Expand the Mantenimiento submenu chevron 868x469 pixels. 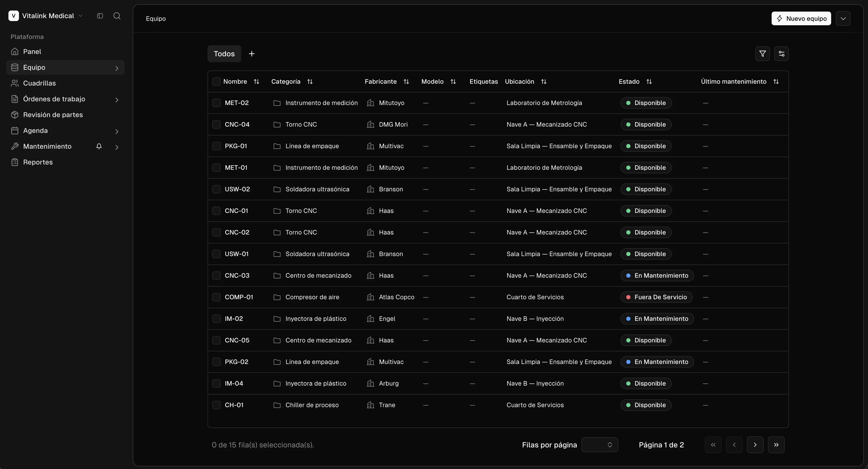click(117, 147)
